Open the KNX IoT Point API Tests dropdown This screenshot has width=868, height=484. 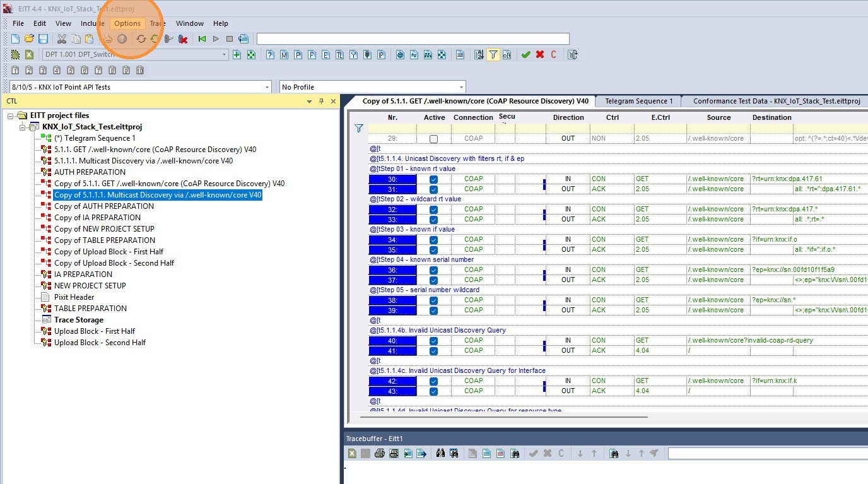(267, 87)
